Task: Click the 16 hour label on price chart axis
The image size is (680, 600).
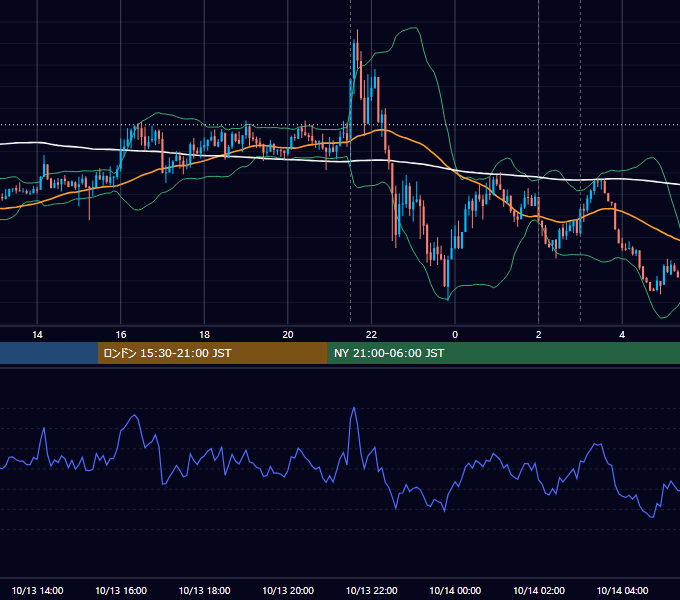Action: 121,335
